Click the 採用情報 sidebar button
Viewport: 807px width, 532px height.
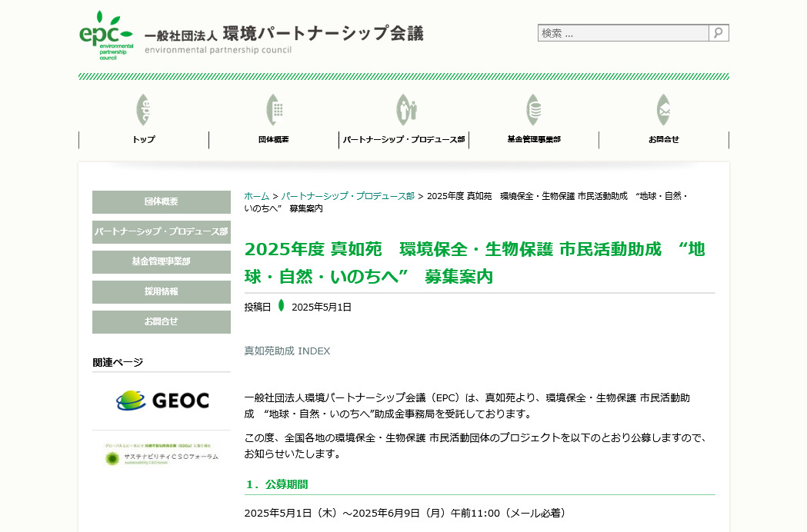tap(161, 291)
